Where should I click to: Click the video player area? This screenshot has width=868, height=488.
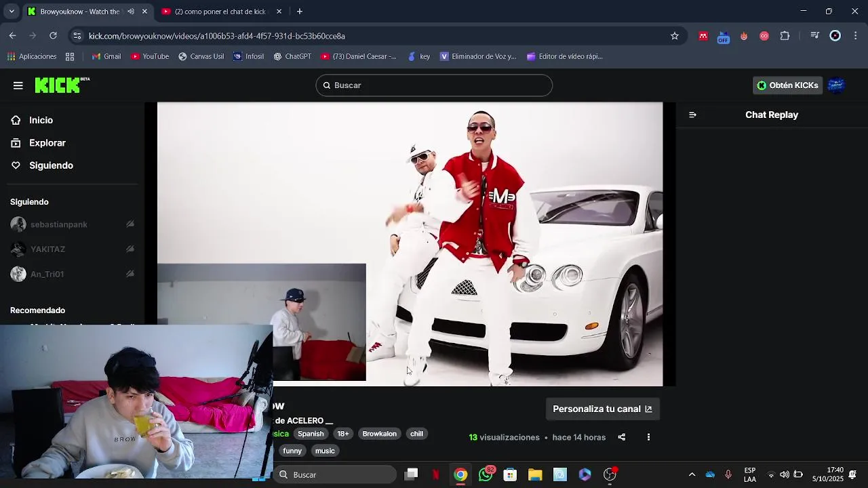(410, 244)
